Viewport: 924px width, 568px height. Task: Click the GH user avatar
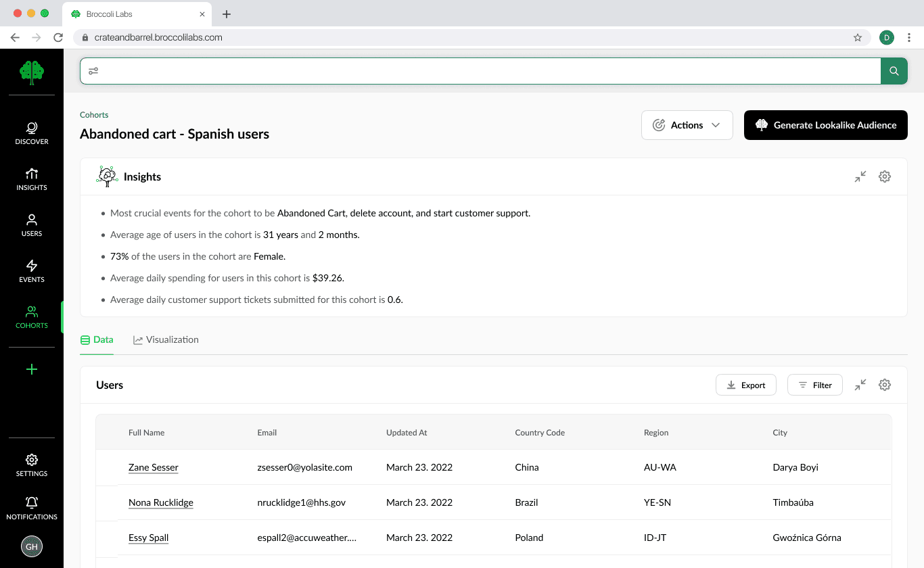click(x=32, y=546)
